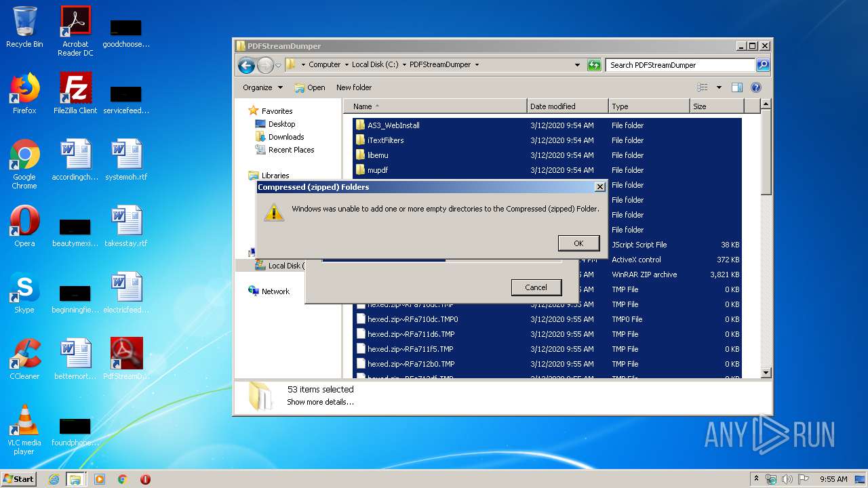Click Windows Explorer taskbar button
Viewport: 868px width, 488px height.
tap(75, 479)
